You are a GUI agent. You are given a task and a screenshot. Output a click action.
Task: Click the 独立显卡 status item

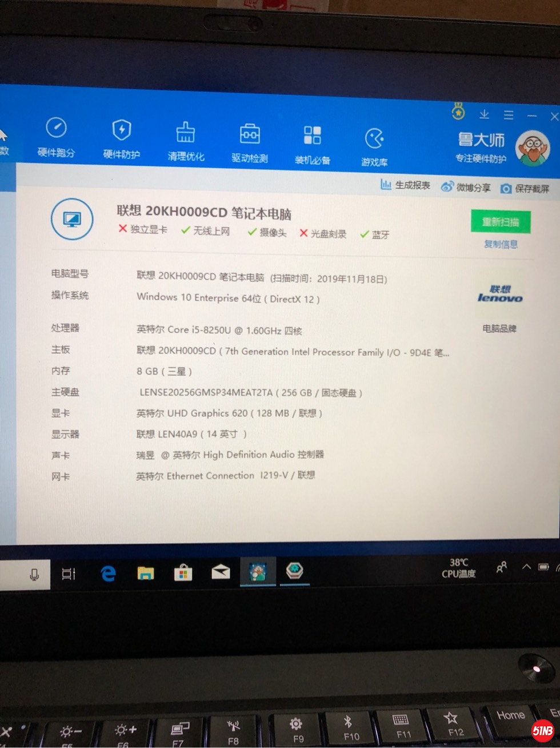click(143, 229)
